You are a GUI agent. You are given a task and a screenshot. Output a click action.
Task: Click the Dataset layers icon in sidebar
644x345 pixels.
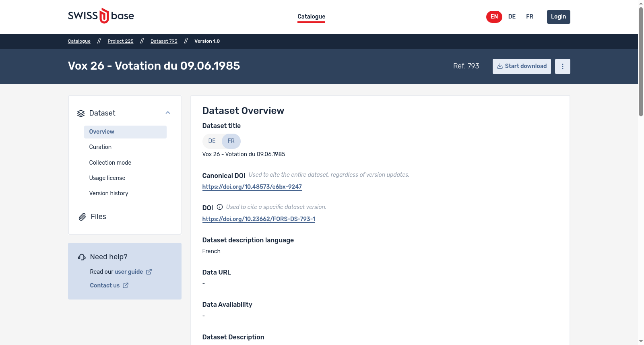click(81, 114)
